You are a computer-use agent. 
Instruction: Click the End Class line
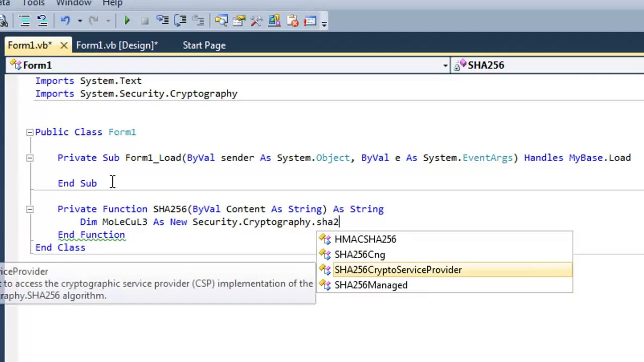point(60,248)
